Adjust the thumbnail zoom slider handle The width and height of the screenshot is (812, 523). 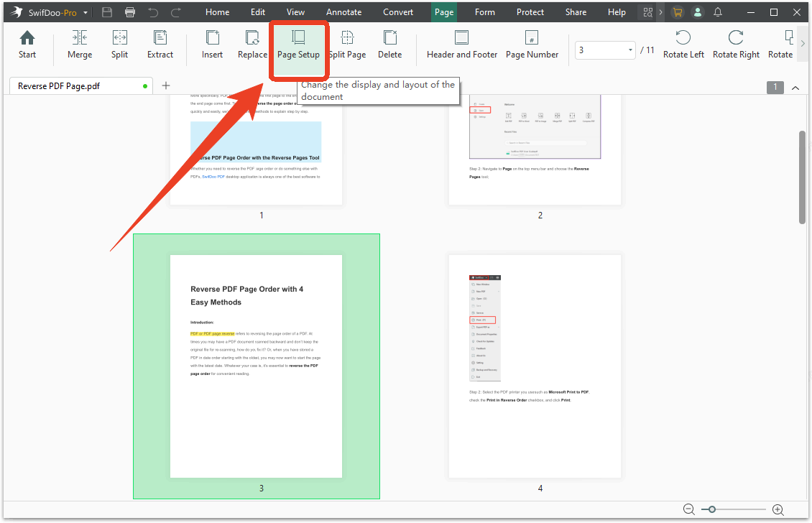pyautogui.click(x=712, y=509)
